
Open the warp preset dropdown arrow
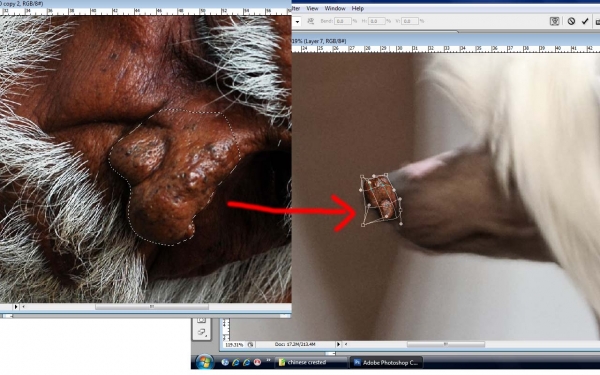[x=297, y=21]
